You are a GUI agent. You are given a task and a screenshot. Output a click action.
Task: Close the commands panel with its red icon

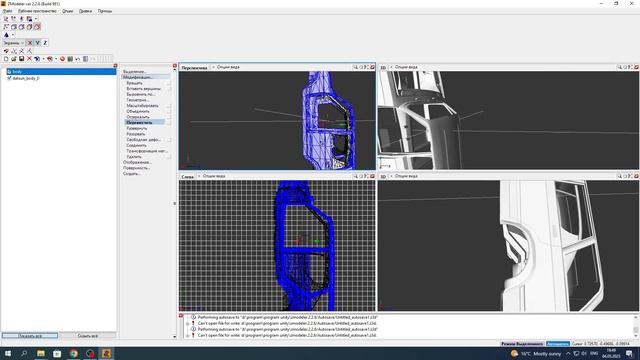(175, 66)
